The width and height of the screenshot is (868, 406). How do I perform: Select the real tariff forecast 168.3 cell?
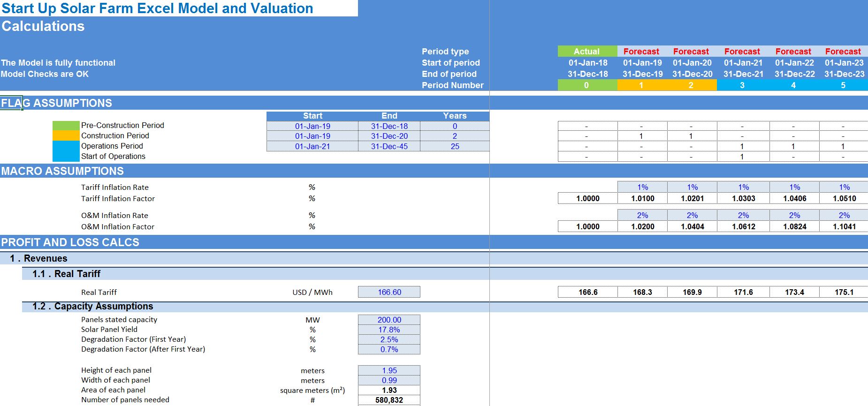(x=642, y=292)
